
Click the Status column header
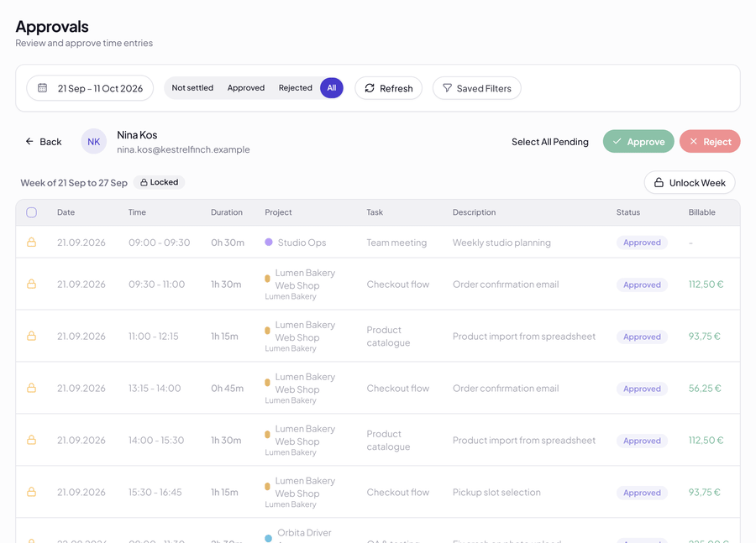(x=628, y=212)
